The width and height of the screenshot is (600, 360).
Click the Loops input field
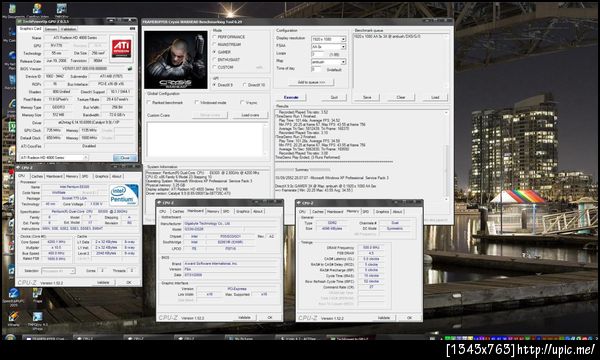318,54
